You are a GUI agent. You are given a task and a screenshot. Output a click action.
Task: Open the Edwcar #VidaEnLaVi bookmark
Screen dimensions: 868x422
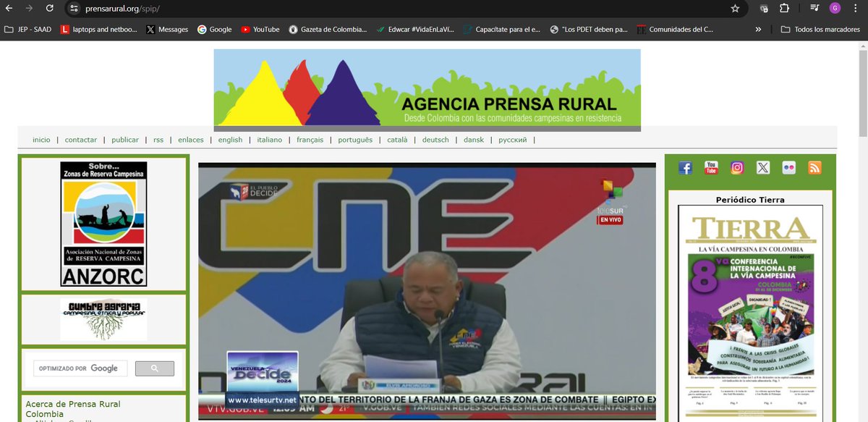pyautogui.click(x=415, y=30)
